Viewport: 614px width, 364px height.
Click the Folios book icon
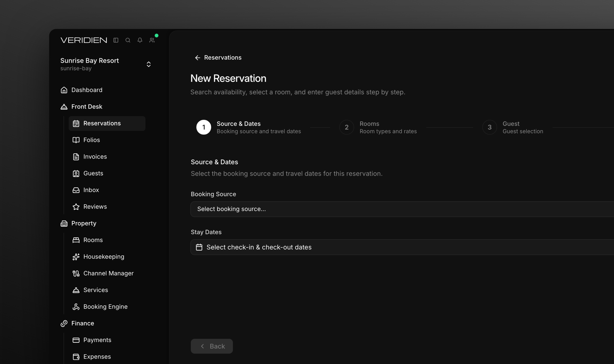click(x=76, y=140)
